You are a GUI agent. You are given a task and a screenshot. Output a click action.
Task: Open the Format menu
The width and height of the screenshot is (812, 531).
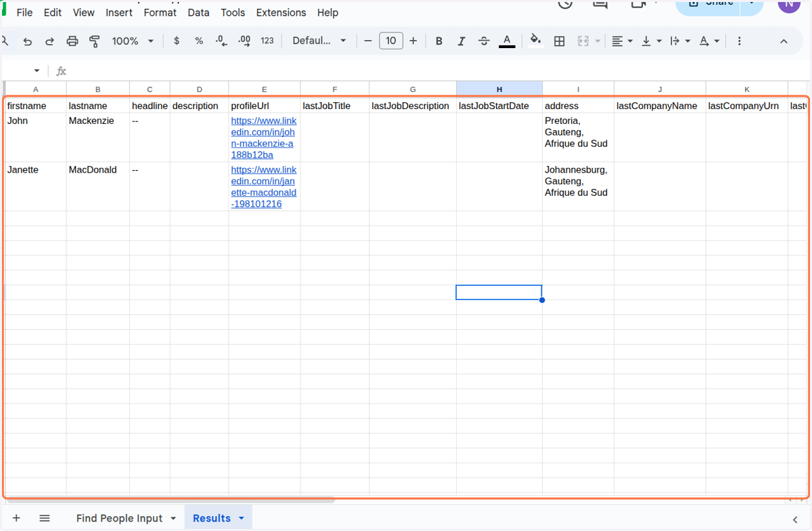[x=160, y=12]
